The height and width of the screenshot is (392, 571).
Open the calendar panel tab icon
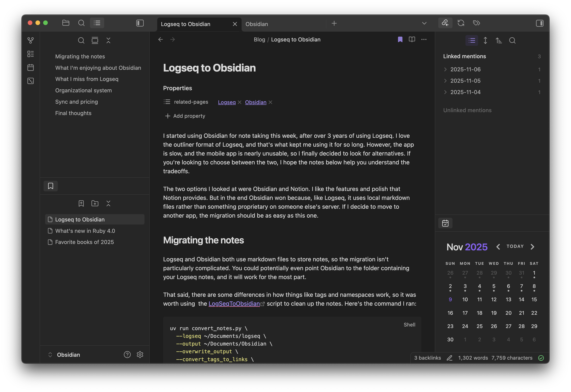click(445, 223)
